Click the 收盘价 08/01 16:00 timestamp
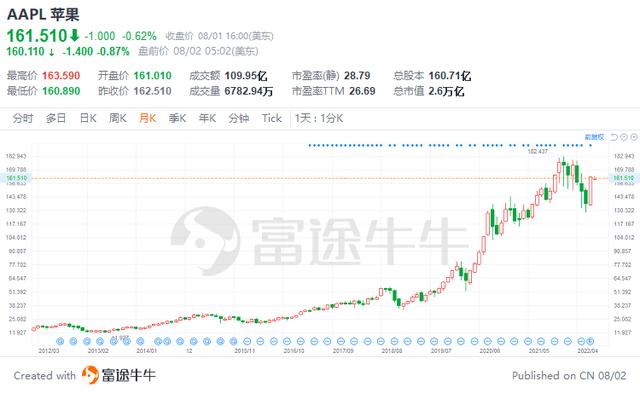 219,36
